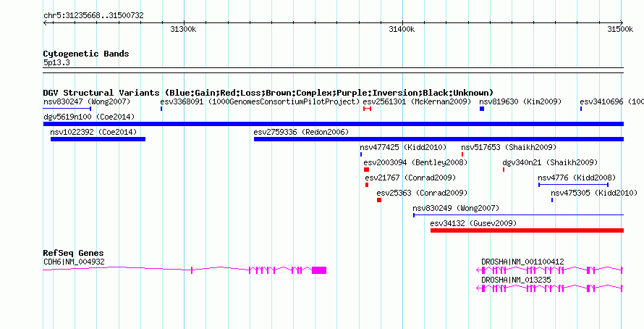Select the red esv2003094 loss marker

pos(366,170)
